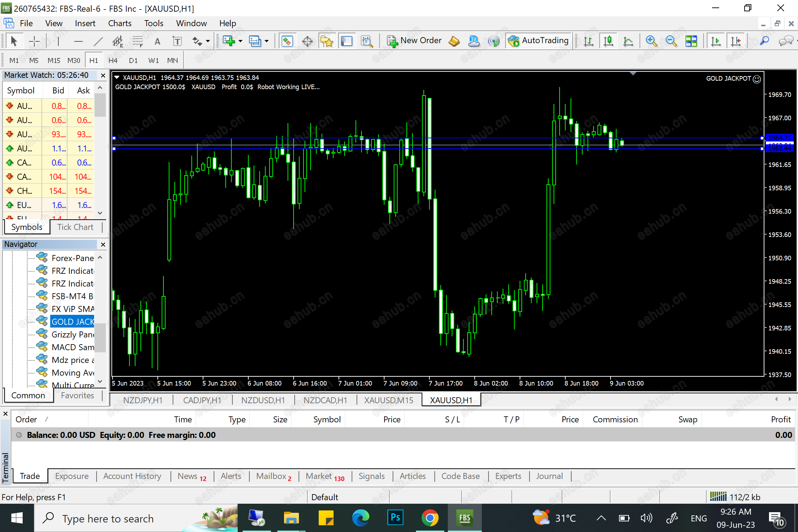Open the Strategy Tester magnifier icon

pyautogui.click(x=367, y=41)
